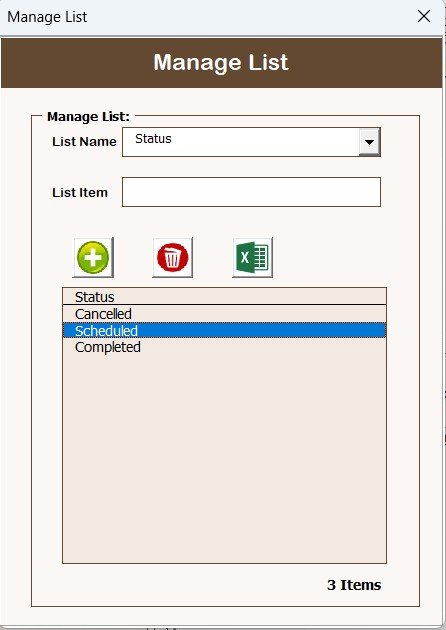Open the List Name dropdown arrow
Screen dimensions: 446x630
tap(369, 142)
